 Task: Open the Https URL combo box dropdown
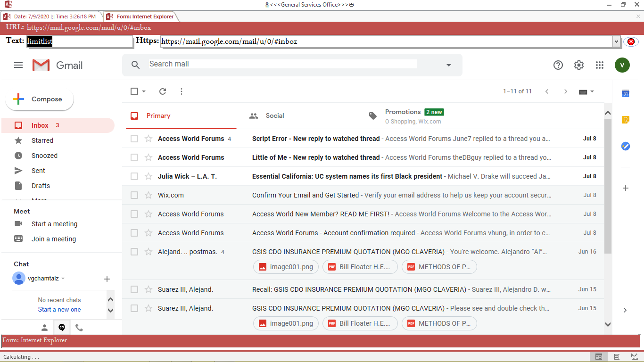tap(616, 41)
